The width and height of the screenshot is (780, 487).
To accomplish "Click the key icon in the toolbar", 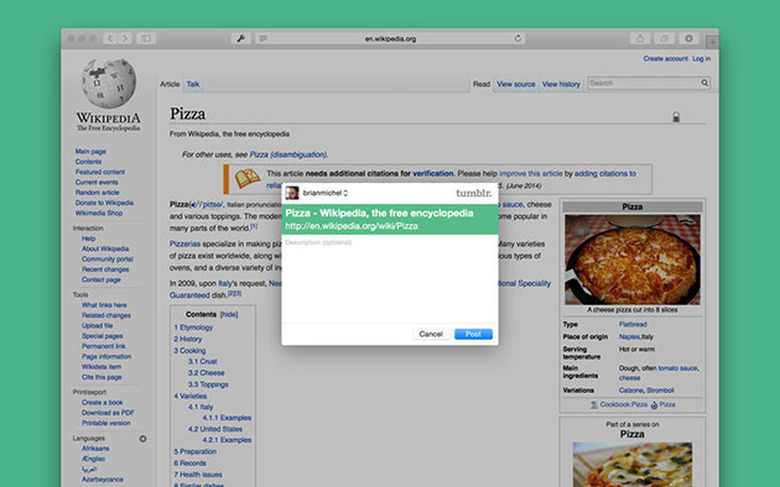I will pos(240,38).
